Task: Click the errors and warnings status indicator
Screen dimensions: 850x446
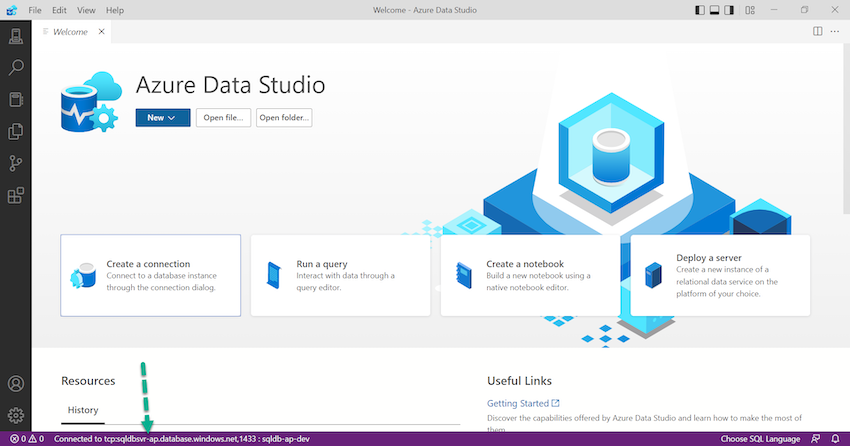Action: 27,439
